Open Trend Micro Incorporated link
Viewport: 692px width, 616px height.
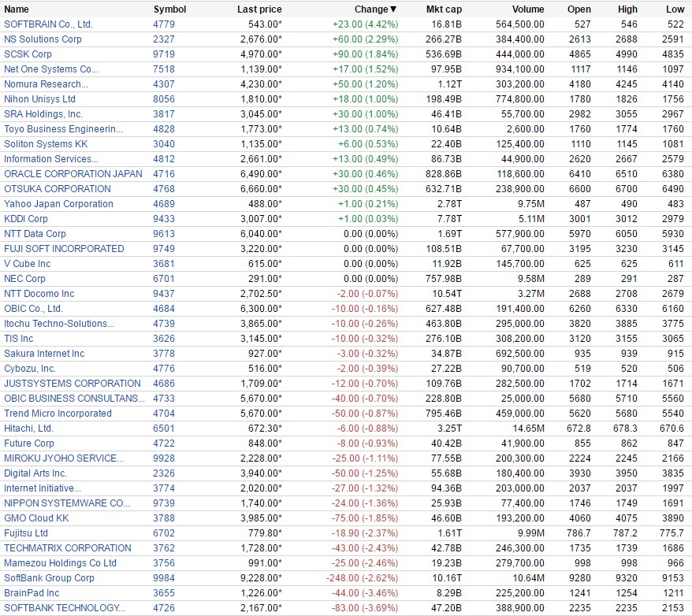coord(58,414)
